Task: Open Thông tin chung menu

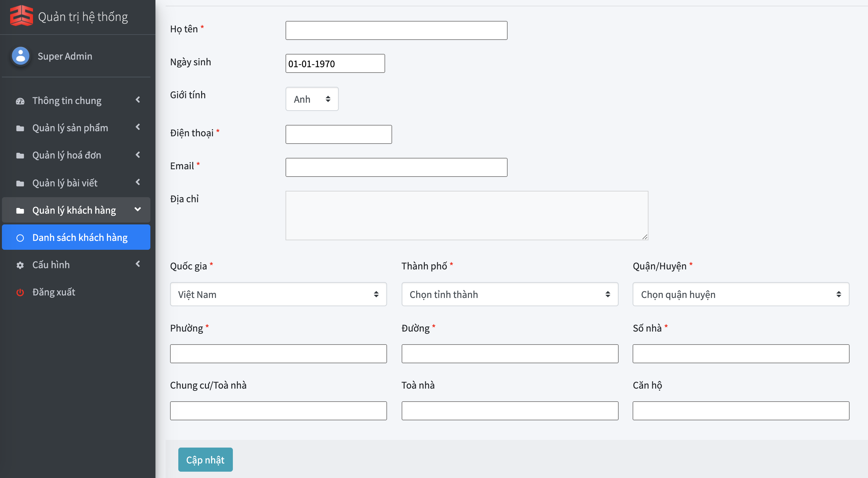Action: [x=76, y=101]
